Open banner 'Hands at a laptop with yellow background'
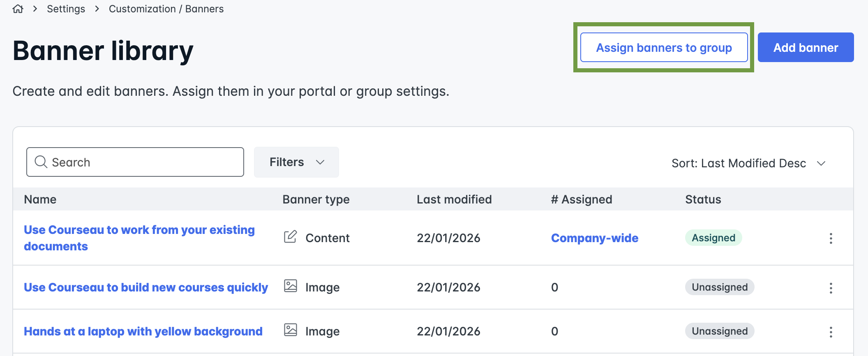The width and height of the screenshot is (868, 356). 143,331
